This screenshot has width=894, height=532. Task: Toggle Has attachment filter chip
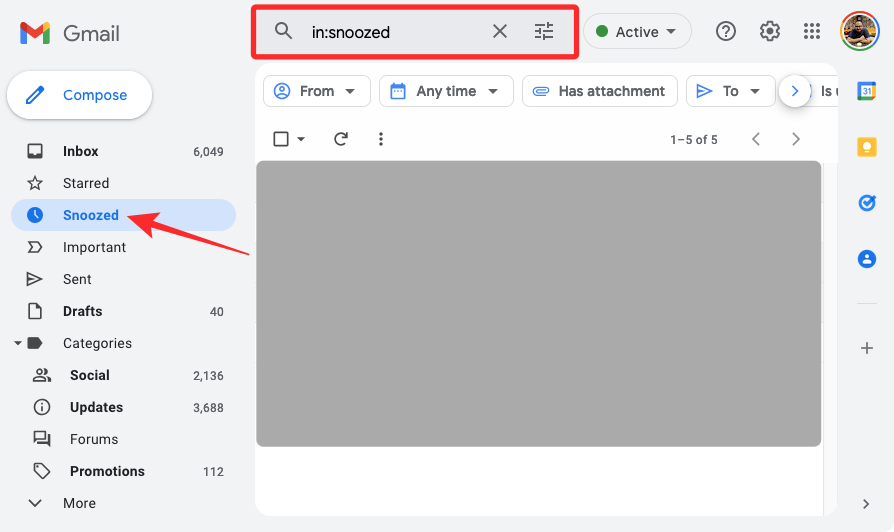pos(599,91)
